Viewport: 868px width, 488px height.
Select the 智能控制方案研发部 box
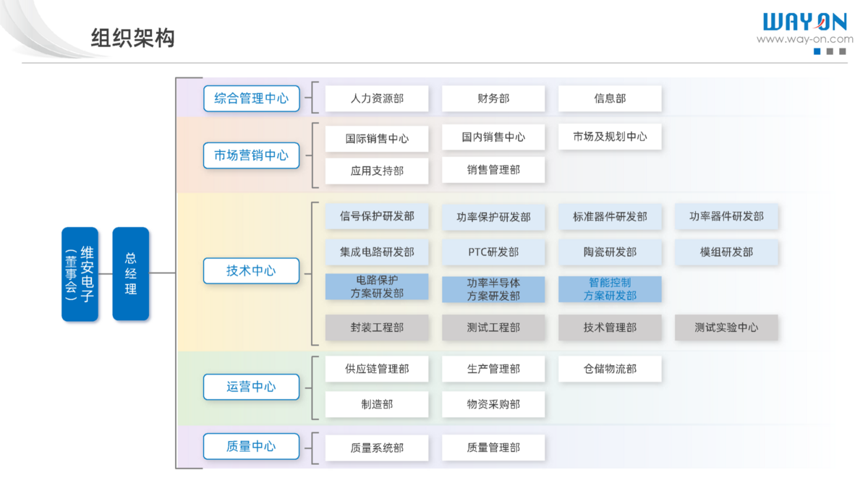[610, 289]
